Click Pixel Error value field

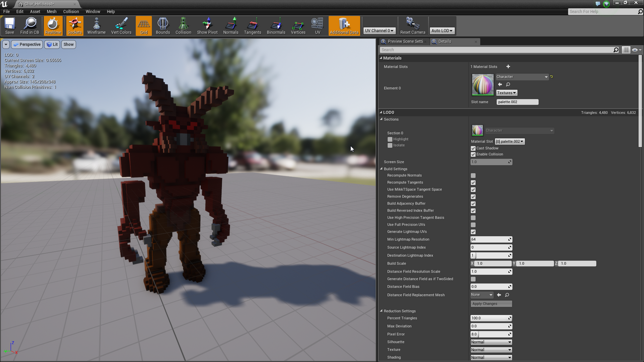click(x=491, y=334)
